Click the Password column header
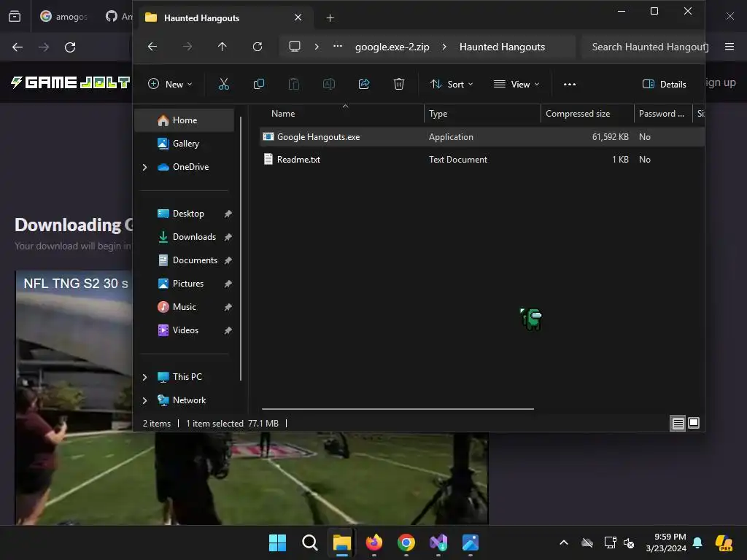Image resolution: width=747 pixels, height=560 pixels. tap(662, 114)
